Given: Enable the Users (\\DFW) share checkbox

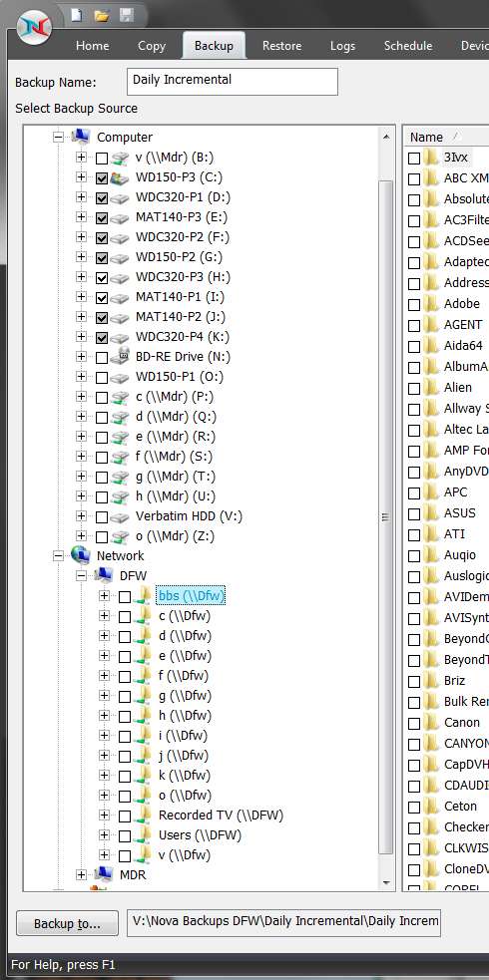Looking at the screenshot, I should pos(125,835).
